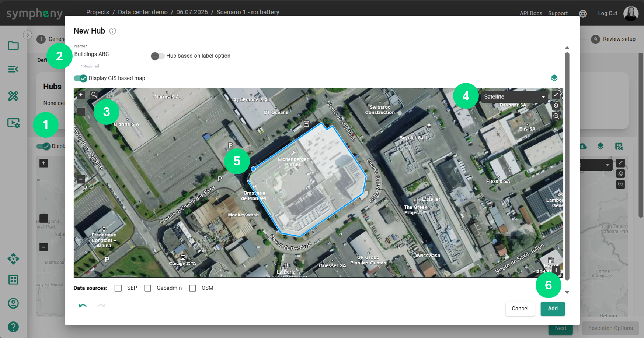Open the design tools ruler-pencil icon
644x338 pixels.
click(x=13, y=96)
